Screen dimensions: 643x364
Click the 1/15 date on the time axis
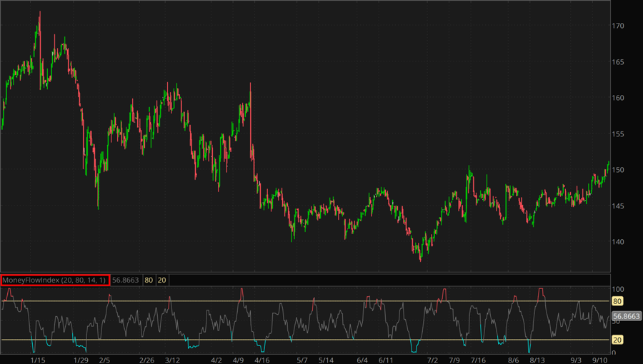(37, 359)
